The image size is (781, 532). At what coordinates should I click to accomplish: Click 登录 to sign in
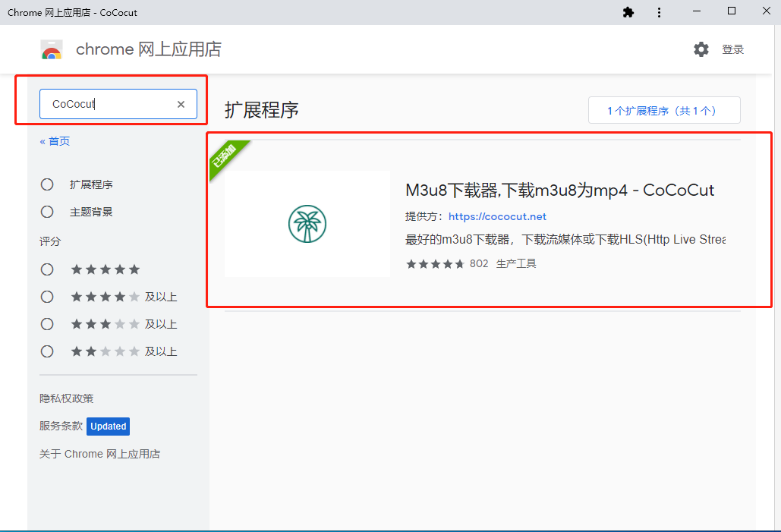(732, 49)
